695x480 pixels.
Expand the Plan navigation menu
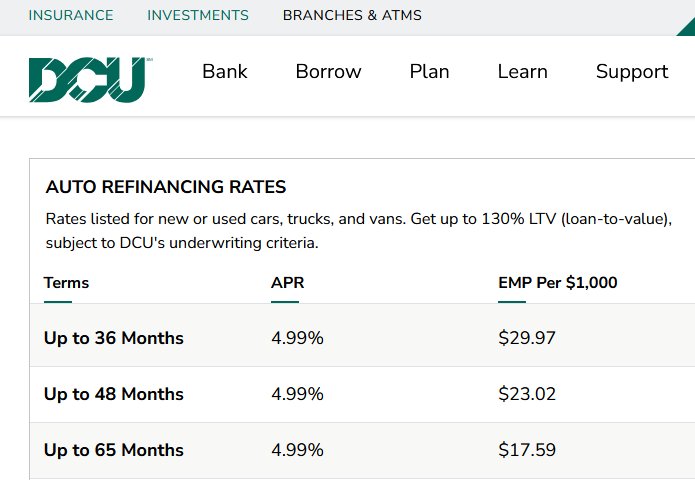point(429,71)
